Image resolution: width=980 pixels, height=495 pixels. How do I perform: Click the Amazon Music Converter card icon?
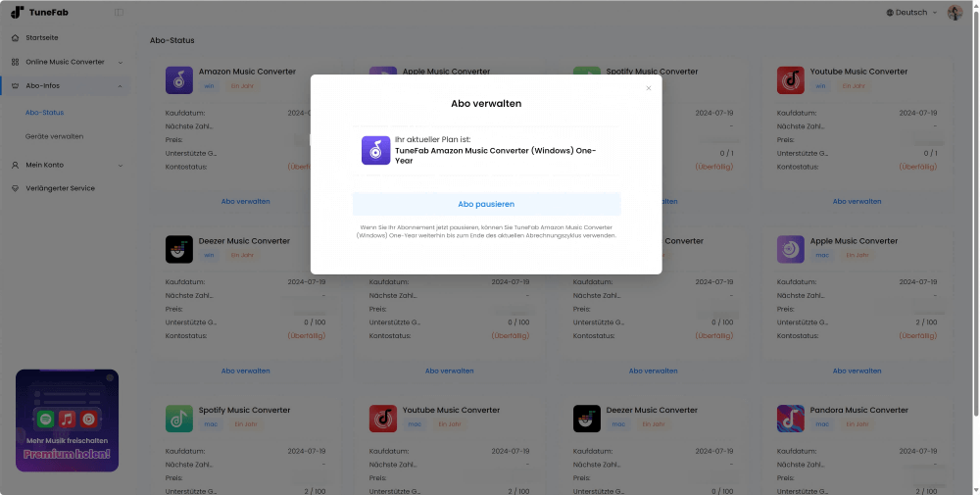(178, 80)
